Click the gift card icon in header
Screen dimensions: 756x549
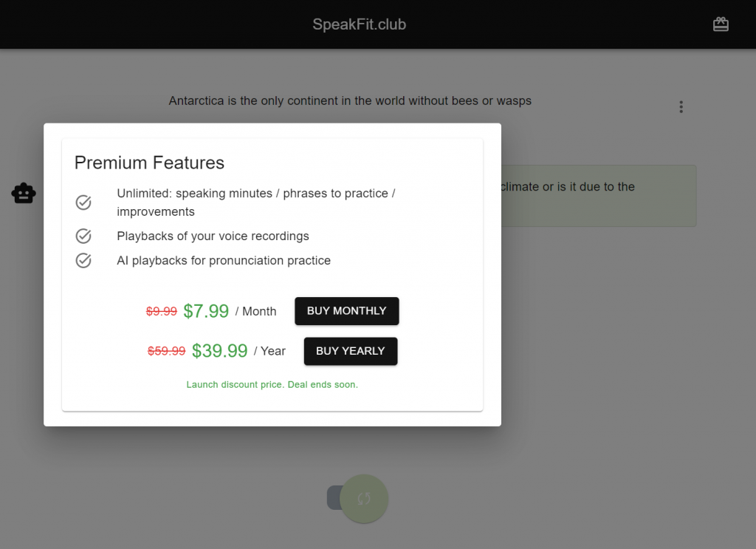click(721, 24)
